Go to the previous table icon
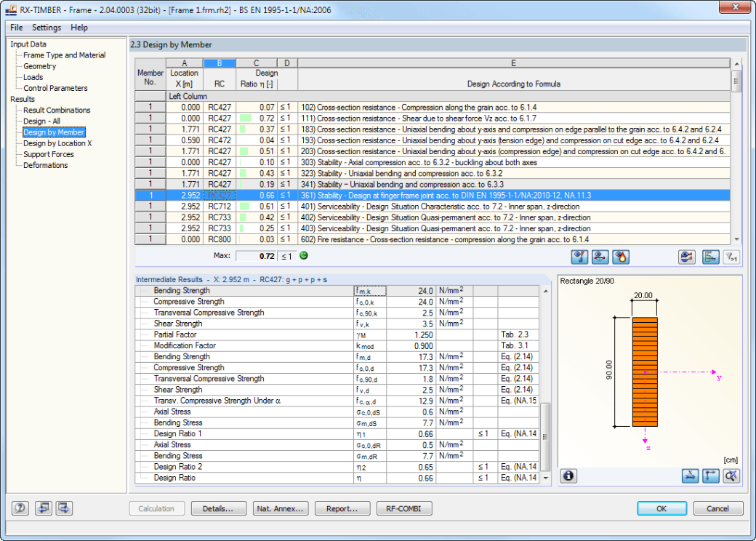Image resolution: width=756 pixels, height=541 pixels. [x=44, y=508]
